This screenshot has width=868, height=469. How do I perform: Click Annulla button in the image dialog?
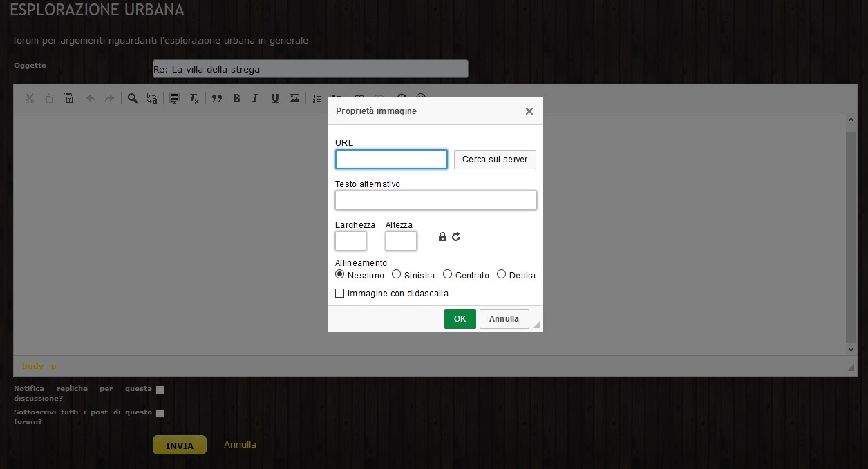coord(504,319)
